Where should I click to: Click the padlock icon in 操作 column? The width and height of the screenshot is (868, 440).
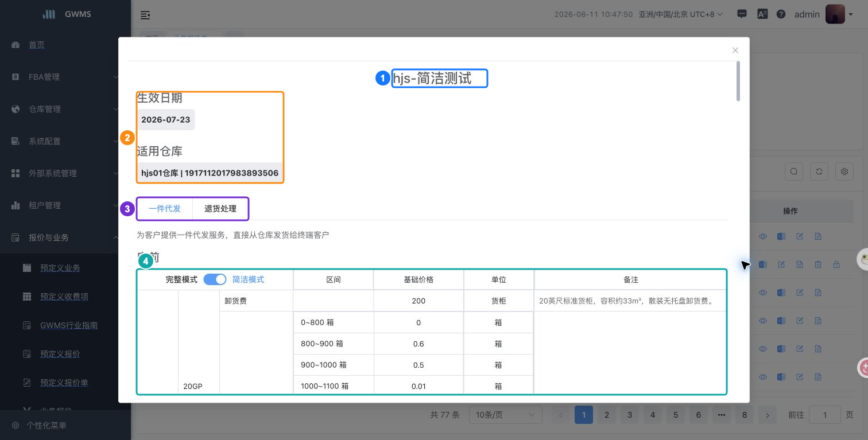coord(836,264)
